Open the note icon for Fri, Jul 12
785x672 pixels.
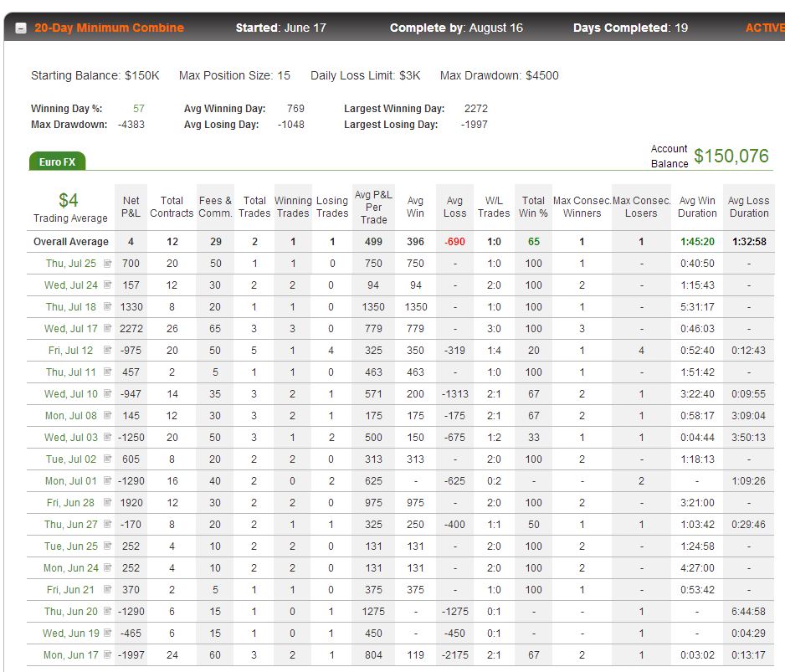(x=107, y=350)
